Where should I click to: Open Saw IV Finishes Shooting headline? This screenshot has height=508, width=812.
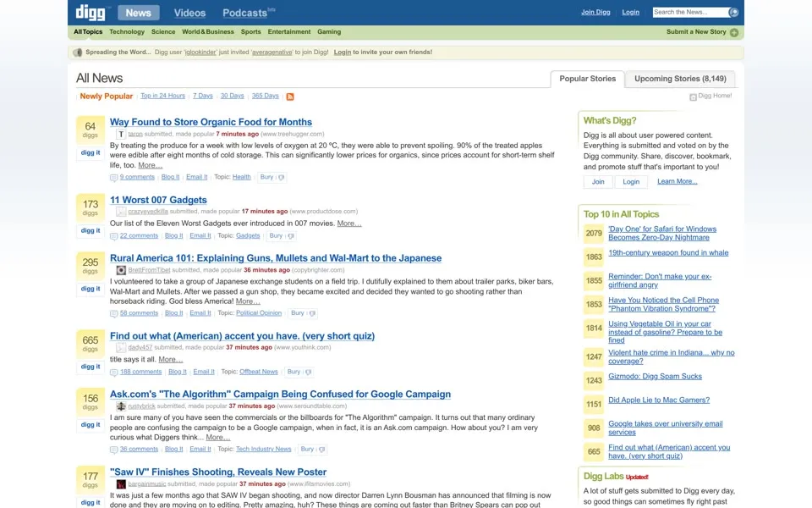218,472
